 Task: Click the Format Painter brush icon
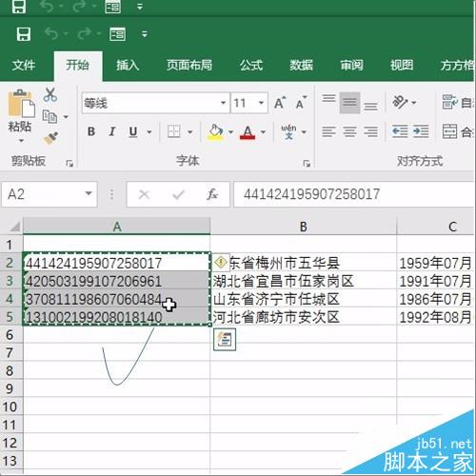[50, 138]
